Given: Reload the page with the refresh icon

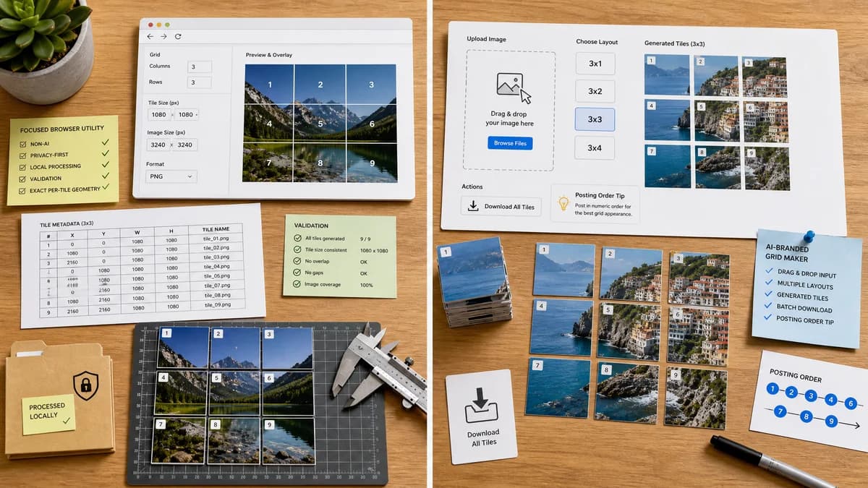Looking at the screenshot, I should [178, 36].
